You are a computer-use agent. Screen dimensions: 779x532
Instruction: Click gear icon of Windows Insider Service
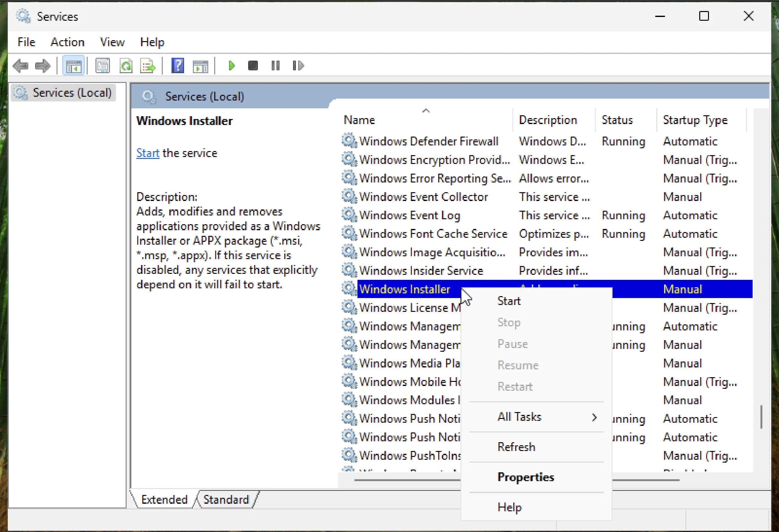coord(349,270)
